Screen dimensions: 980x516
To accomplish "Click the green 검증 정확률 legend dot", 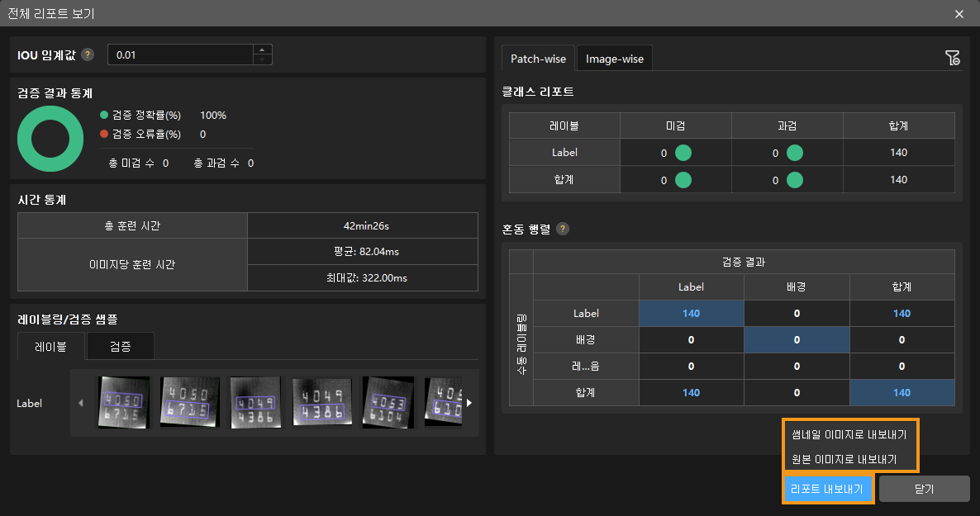I will click(104, 115).
